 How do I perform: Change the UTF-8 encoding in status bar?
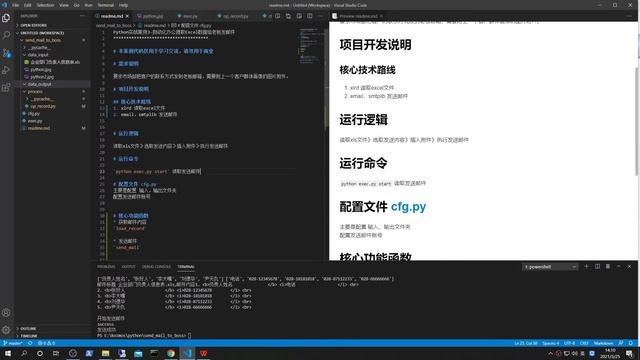[x=569, y=343]
